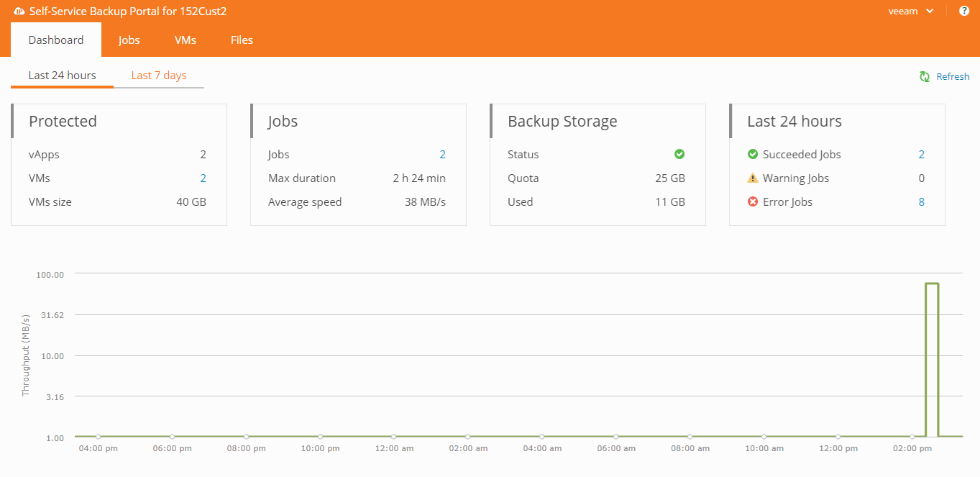The width and height of the screenshot is (980, 477).
Task: Select the Last 24 hours view
Action: (x=62, y=76)
